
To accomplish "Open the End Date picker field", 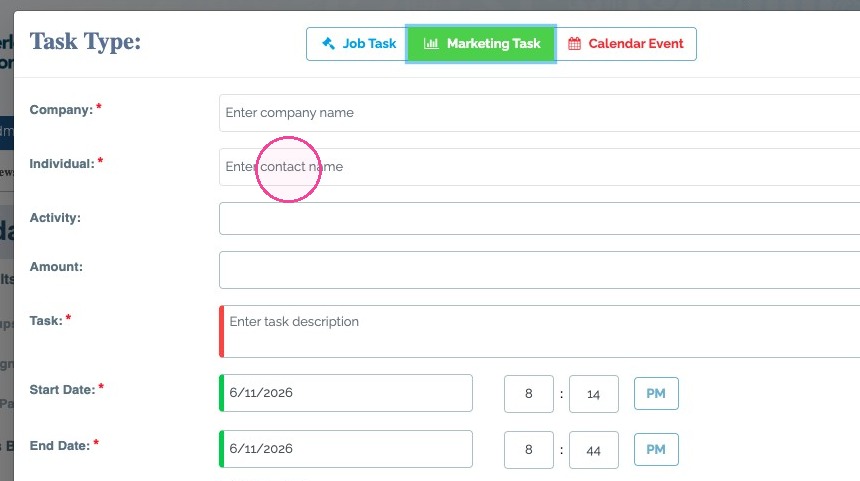I will (x=346, y=449).
